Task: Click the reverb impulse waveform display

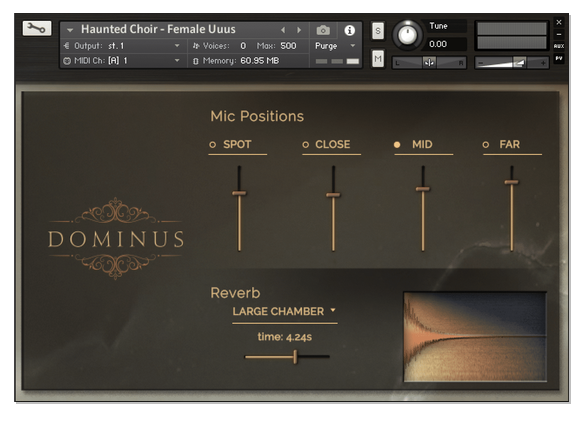Action: [475, 337]
